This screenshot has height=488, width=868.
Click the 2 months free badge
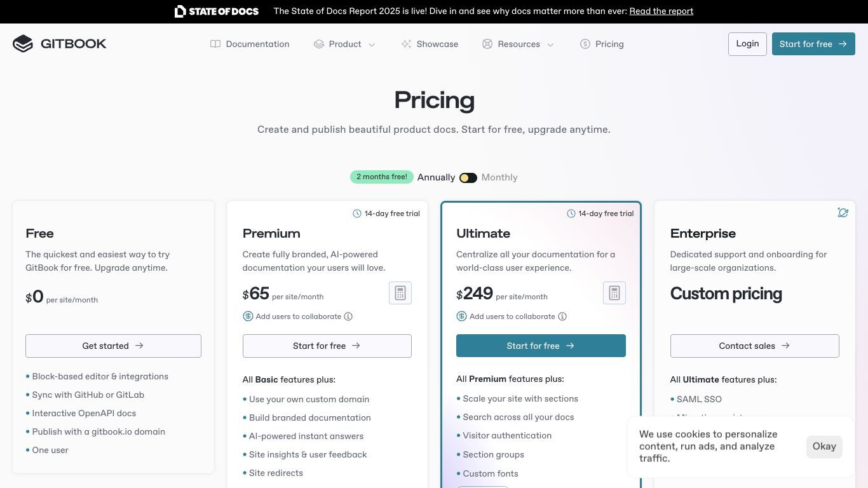tap(382, 177)
